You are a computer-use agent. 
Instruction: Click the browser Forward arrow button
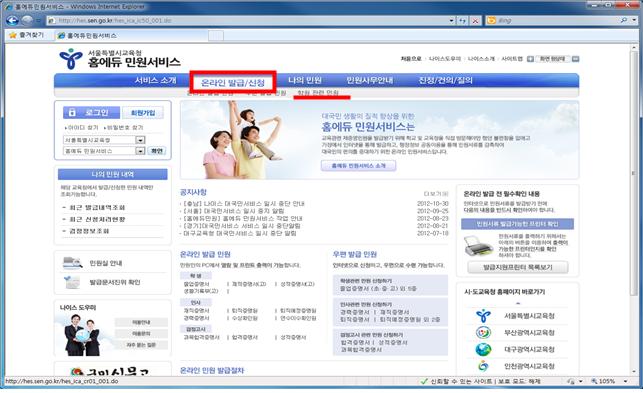pyautogui.click(x=27, y=20)
